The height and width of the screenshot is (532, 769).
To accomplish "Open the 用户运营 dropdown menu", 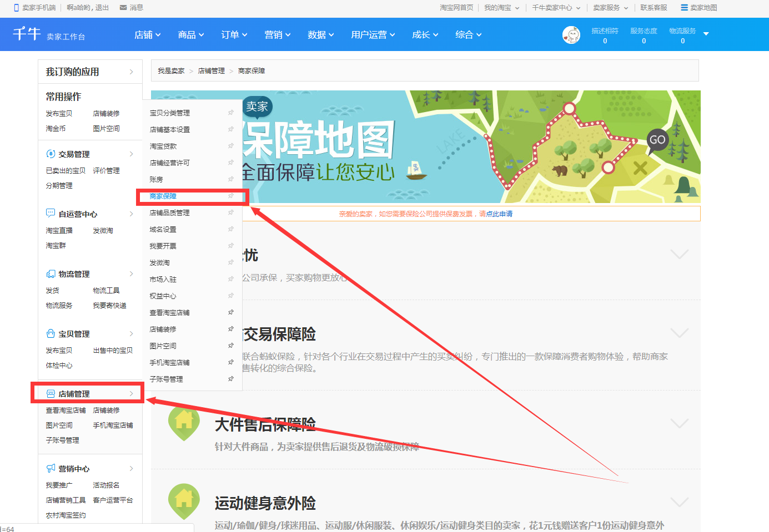I will coord(373,34).
